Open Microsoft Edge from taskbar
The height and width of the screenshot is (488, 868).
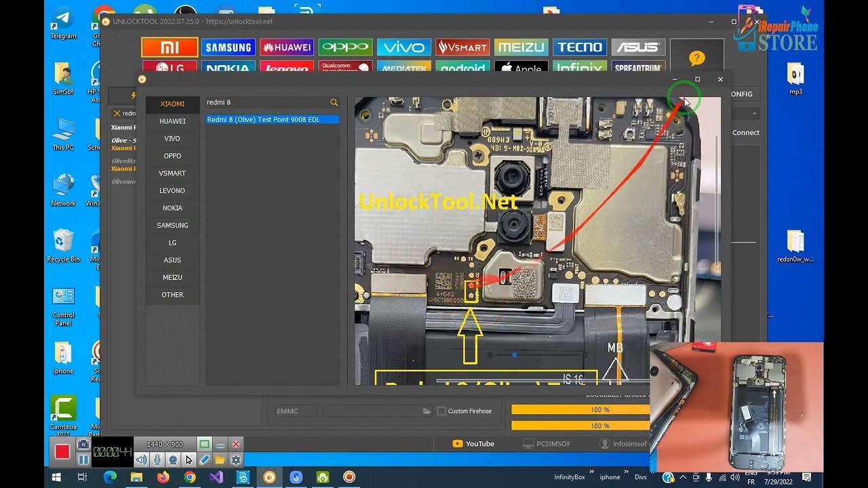click(110, 477)
